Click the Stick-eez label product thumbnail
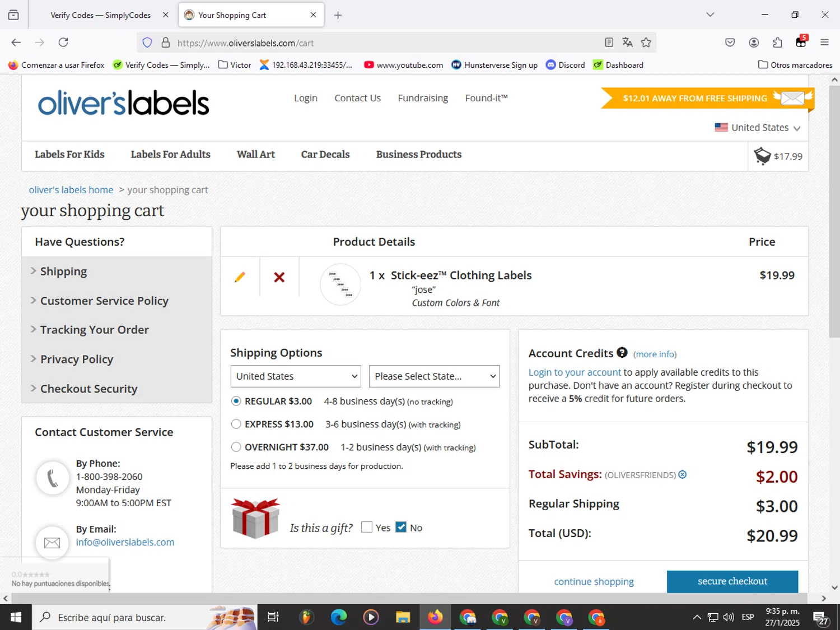This screenshot has height=630, width=840. [x=340, y=284]
